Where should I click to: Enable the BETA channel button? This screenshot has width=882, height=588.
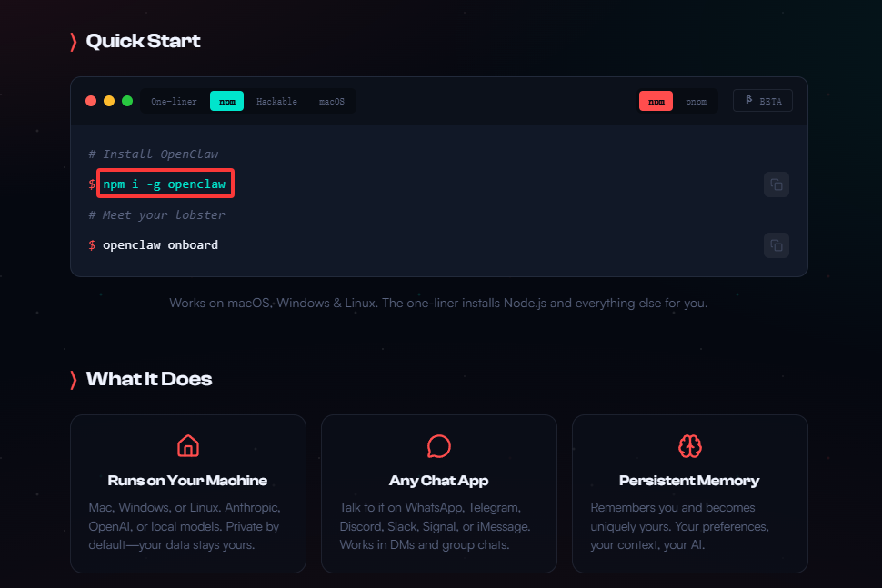click(x=762, y=101)
